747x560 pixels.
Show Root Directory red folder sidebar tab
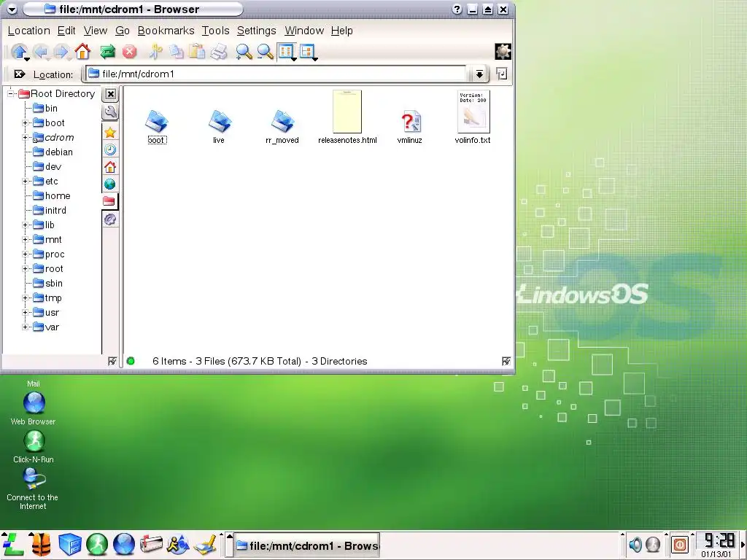pos(109,201)
